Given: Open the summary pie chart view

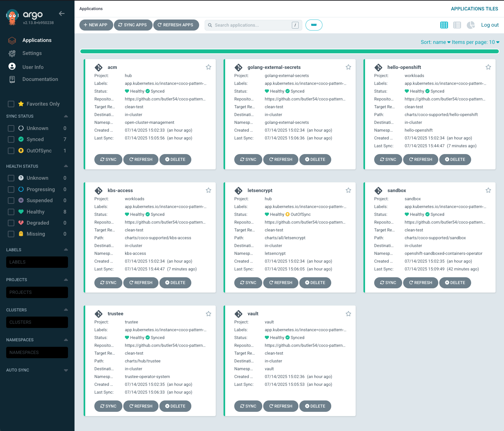Looking at the screenshot, I should [x=470, y=25].
